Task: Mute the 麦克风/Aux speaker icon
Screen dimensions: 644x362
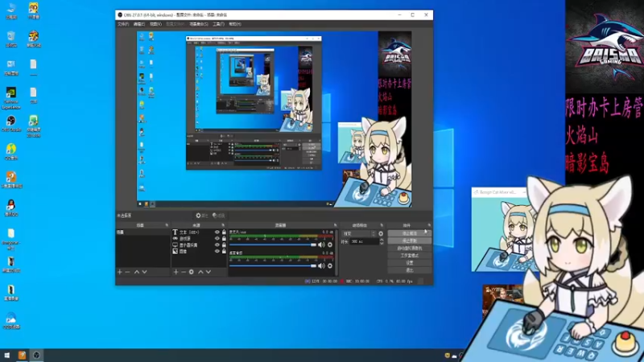Action: [x=321, y=245]
